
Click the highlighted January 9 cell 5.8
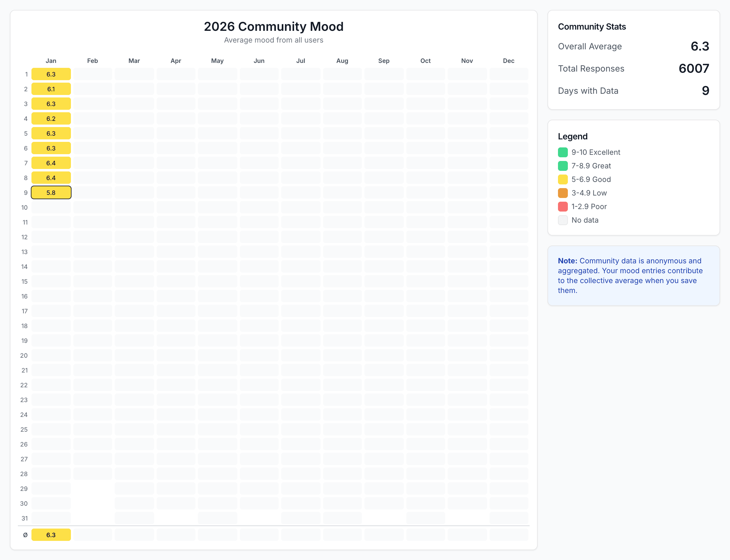click(x=51, y=193)
